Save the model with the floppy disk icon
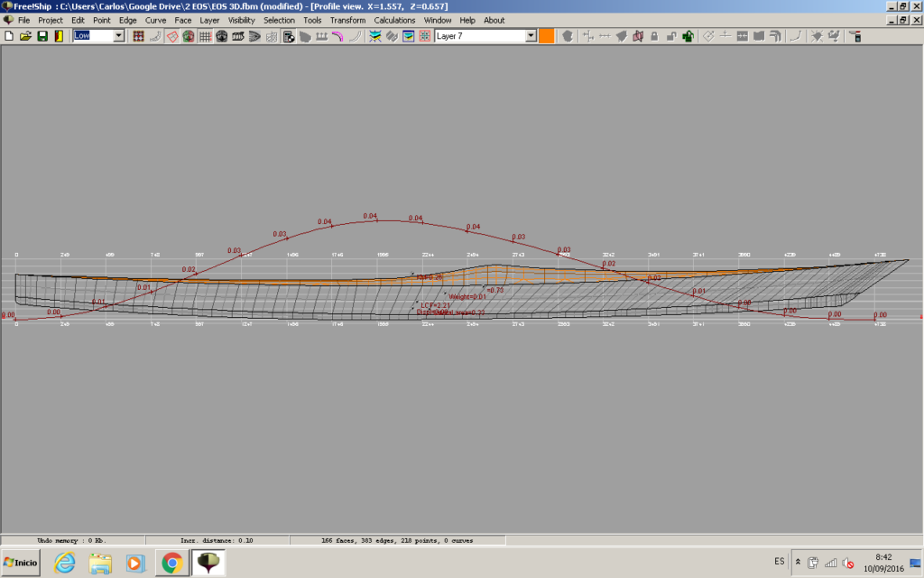Viewport: 924px width, 578px height. [42, 36]
